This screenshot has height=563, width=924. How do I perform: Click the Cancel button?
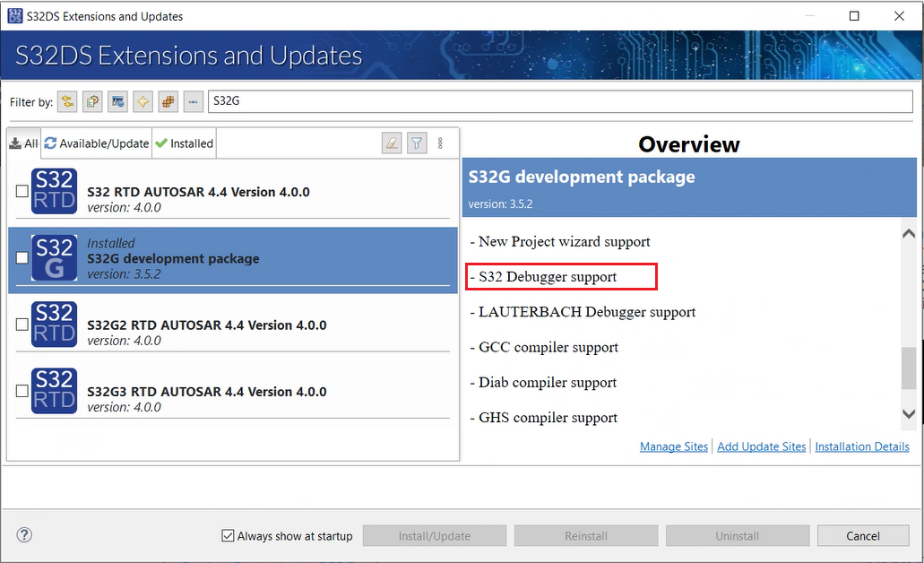863,536
